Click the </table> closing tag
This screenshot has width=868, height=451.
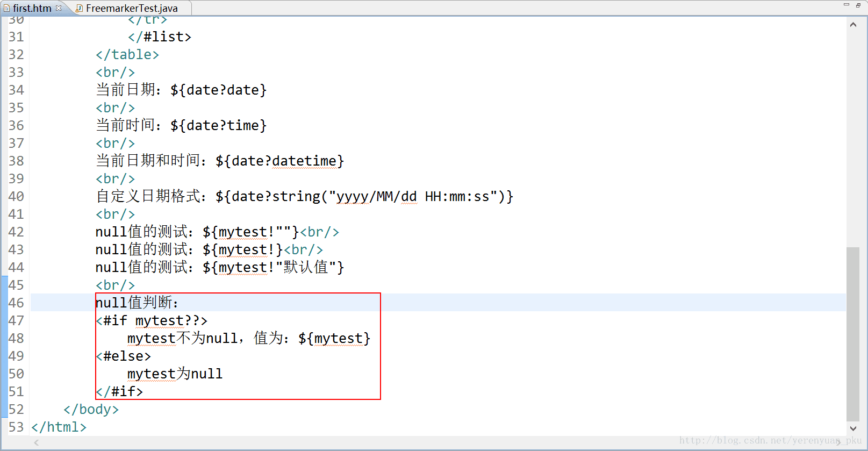click(x=127, y=54)
